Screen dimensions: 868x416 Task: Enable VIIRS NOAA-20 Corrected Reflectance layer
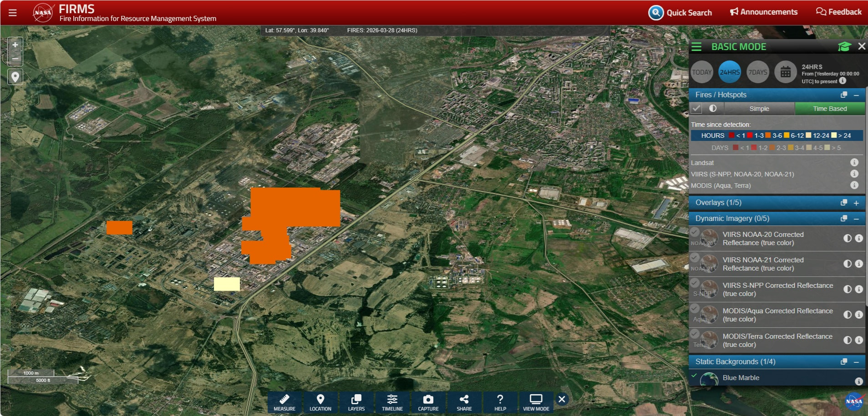tap(695, 232)
